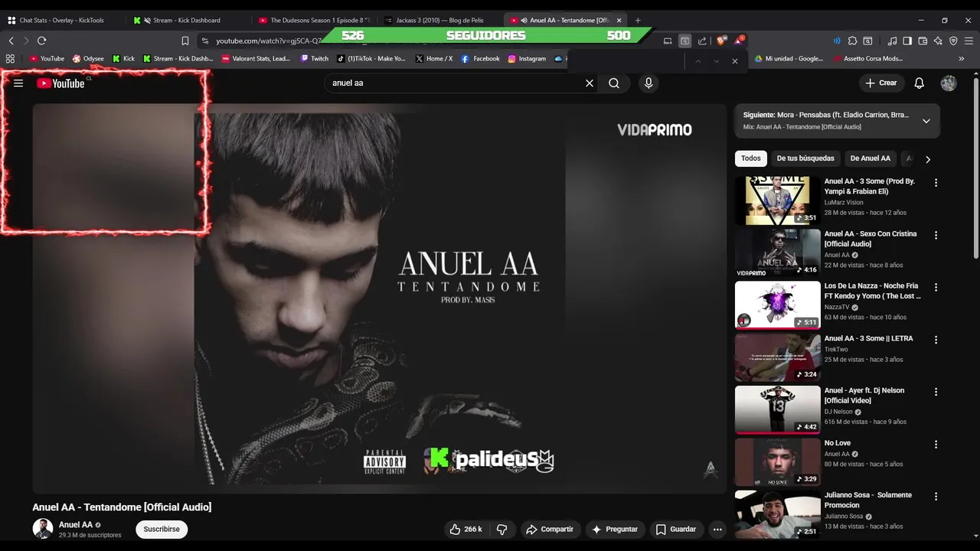The image size is (980, 551).
Task: Switch to 'The Dudesons Season 1' tab
Action: tap(315, 20)
